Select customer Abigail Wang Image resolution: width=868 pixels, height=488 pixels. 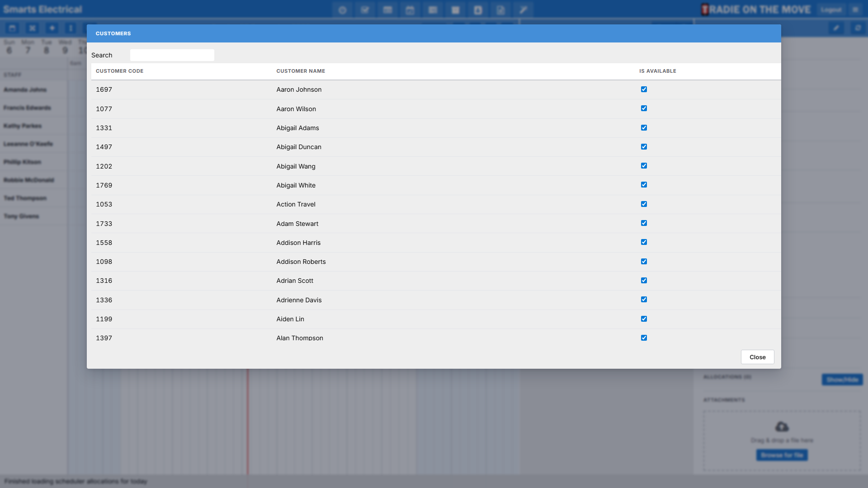[x=296, y=166]
